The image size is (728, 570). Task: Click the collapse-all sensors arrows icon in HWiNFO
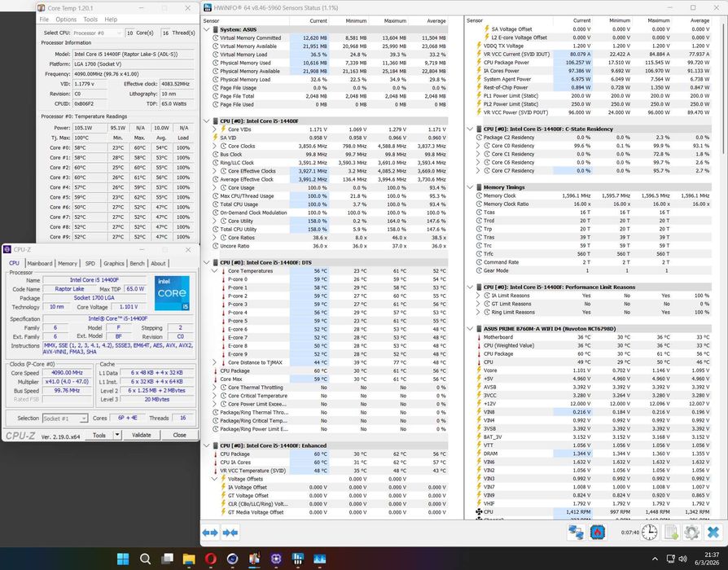(230, 533)
